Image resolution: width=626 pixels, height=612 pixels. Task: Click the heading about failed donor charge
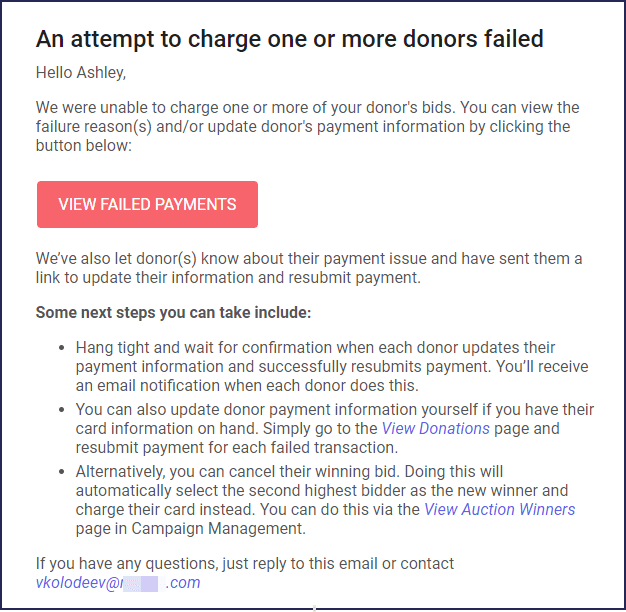point(290,39)
